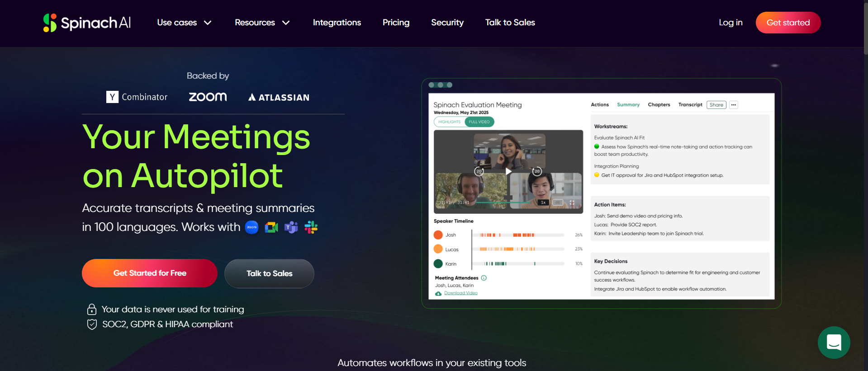Viewport: 868px width, 371px height.
Task: Click the "Spinach Evaluation Meeting" title
Action: pyautogui.click(x=478, y=105)
